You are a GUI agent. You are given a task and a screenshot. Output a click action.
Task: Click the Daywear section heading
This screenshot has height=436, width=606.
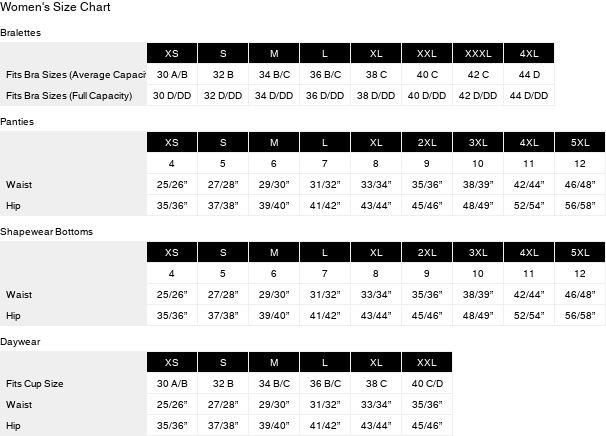[21, 341]
